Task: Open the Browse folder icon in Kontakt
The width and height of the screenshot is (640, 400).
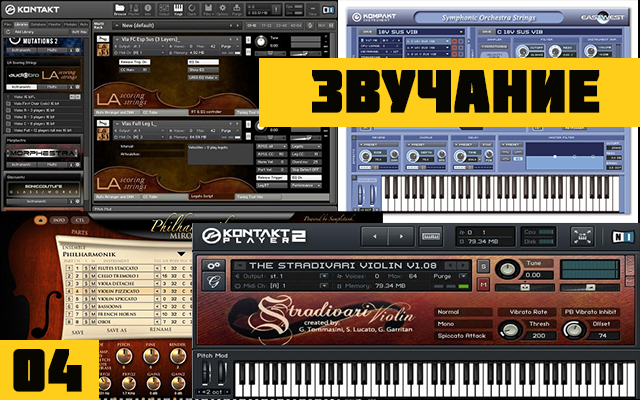Action: (120, 9)
